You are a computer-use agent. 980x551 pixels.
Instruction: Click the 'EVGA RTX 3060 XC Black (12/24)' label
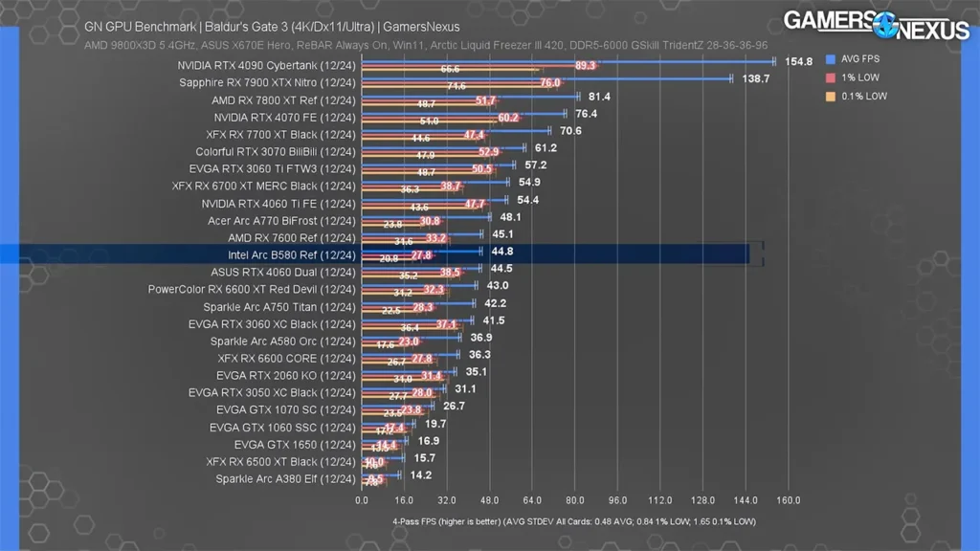272,324
